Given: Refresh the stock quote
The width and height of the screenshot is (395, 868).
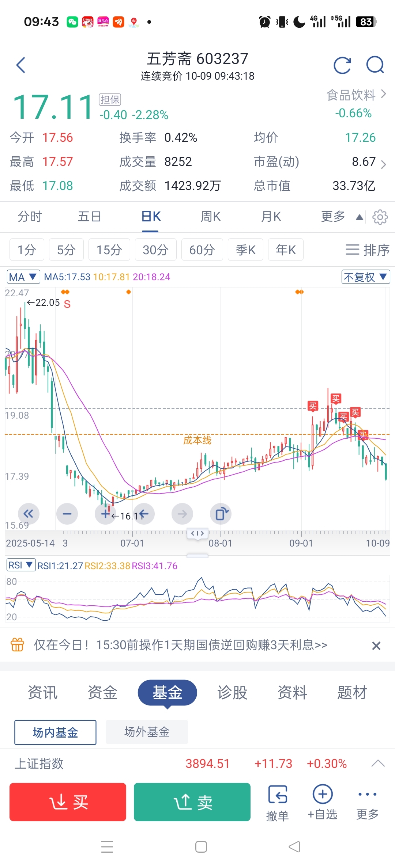Looking at the screenshot, I should point(342,65).
